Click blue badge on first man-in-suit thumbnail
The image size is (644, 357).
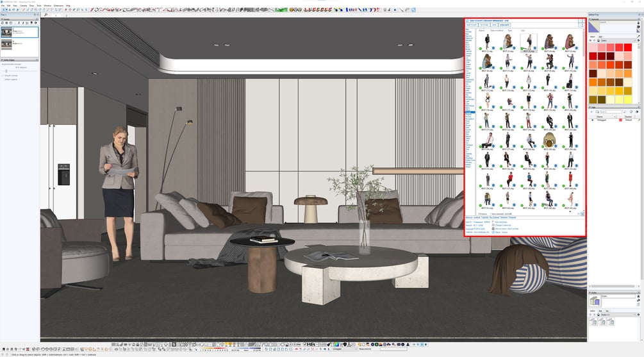tap(493, 48)
